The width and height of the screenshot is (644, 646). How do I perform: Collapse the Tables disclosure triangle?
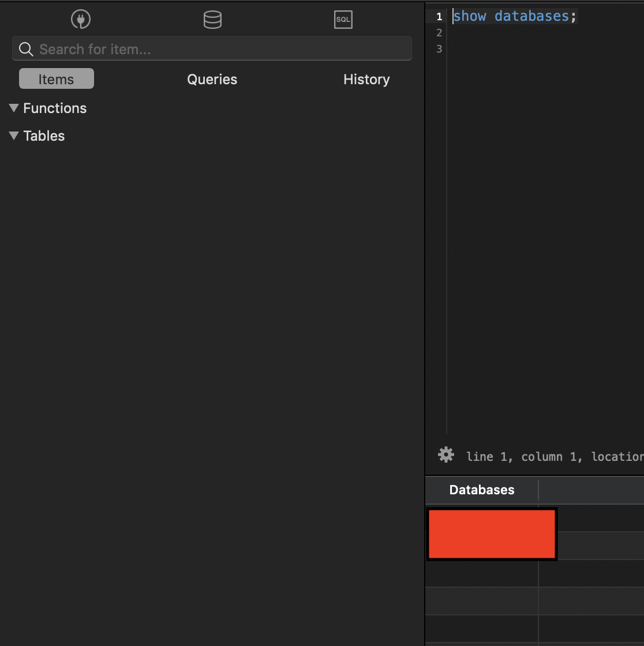[x=14, y=136]
